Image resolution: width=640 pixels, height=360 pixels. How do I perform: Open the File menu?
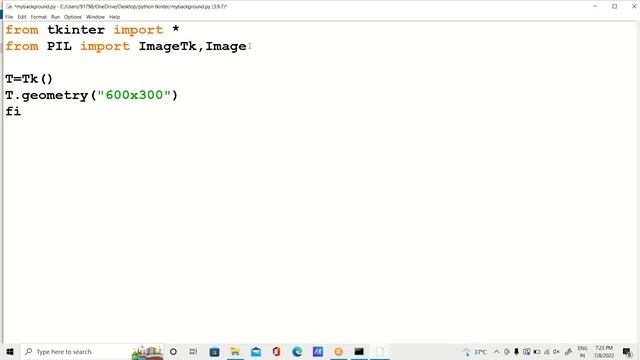click(x=9, y=17)
